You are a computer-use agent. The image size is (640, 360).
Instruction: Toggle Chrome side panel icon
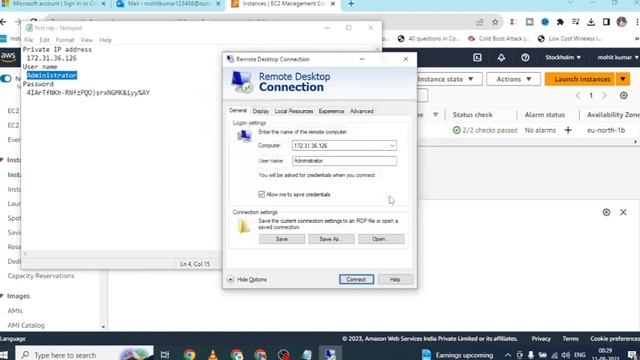coord(606,22)
